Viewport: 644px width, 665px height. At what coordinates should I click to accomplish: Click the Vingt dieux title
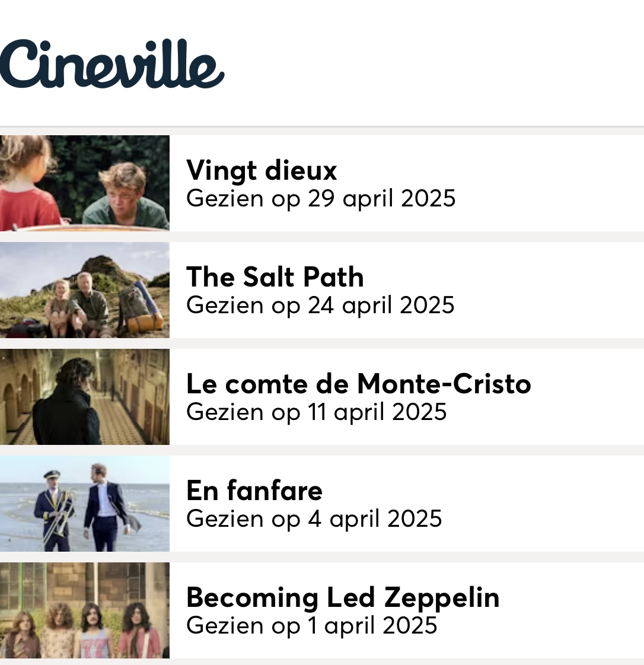click(262, 170)
